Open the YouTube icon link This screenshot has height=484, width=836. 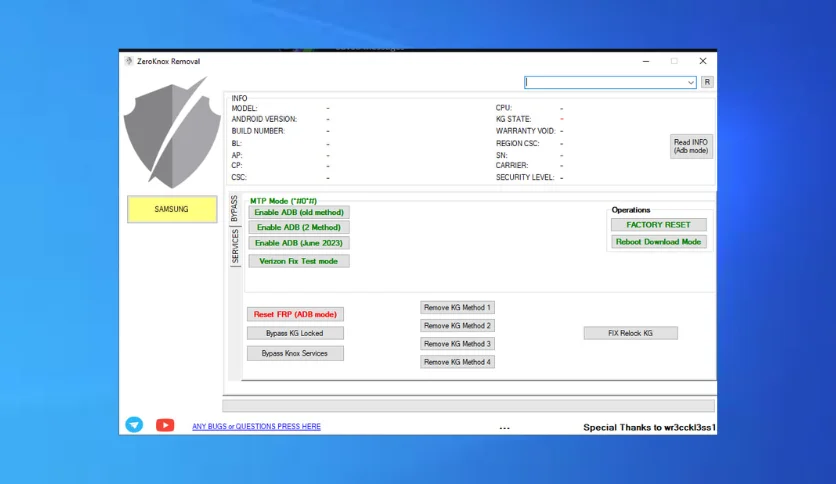click(165, 425)
